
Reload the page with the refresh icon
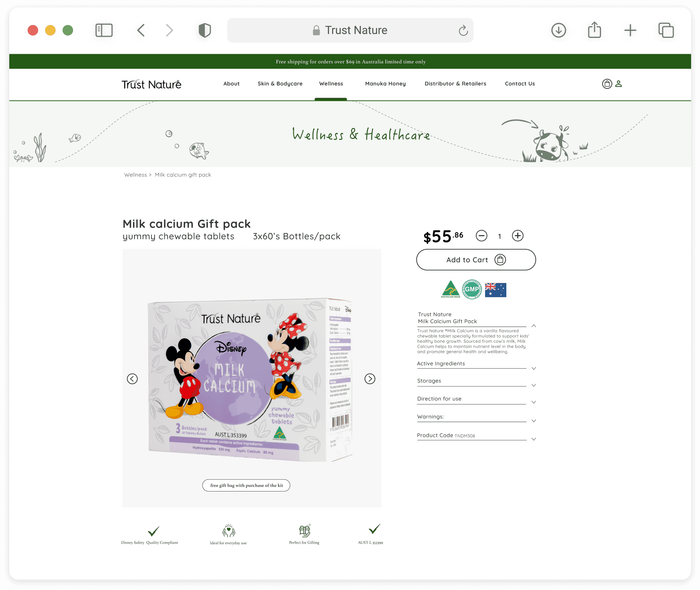(463, 30)
